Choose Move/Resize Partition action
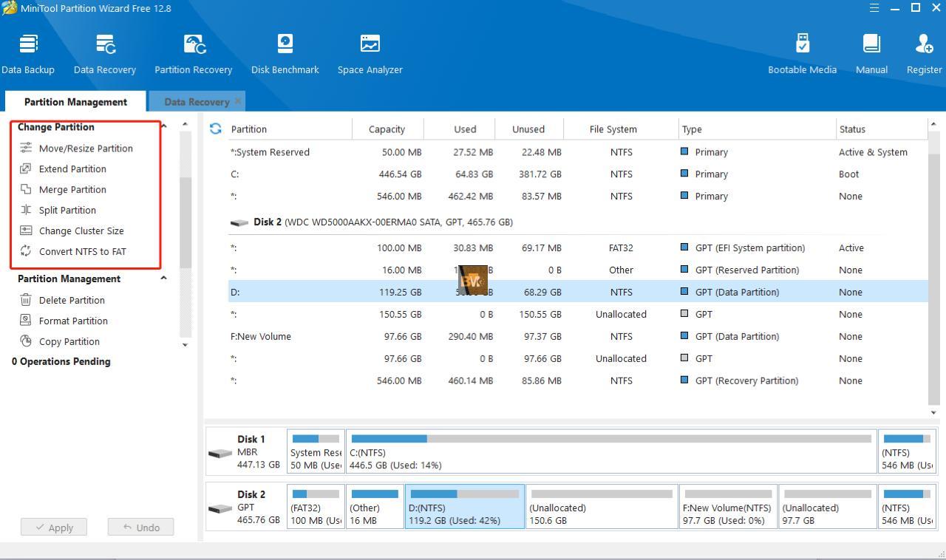The image size is (946, 560). click(x=86, y=148)
